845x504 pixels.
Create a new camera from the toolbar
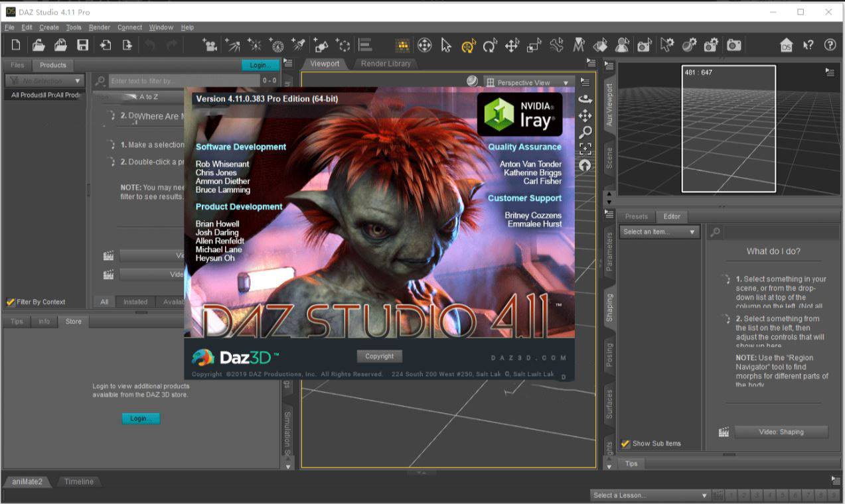coord(210,45)
